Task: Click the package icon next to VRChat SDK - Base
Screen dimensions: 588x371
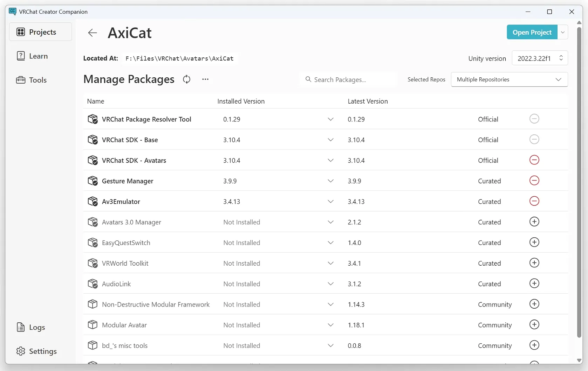Action: pyautogui.click(x=93, y=140)
